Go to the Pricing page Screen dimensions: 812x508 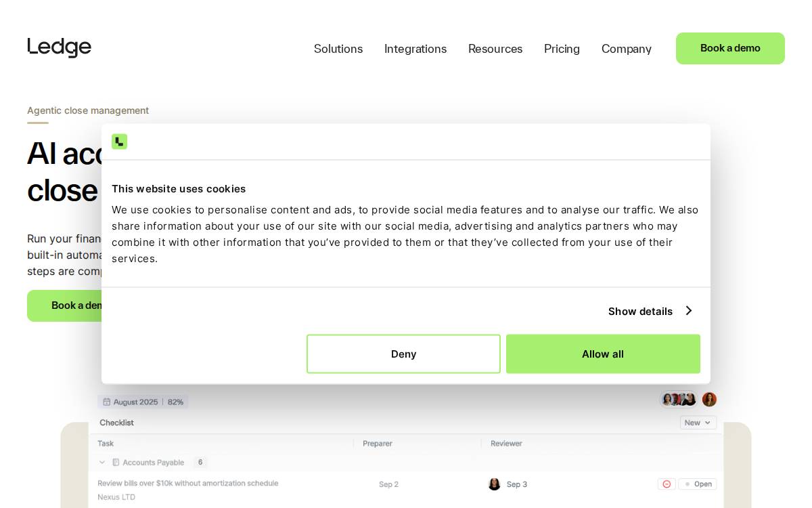[x=562, y=49]
